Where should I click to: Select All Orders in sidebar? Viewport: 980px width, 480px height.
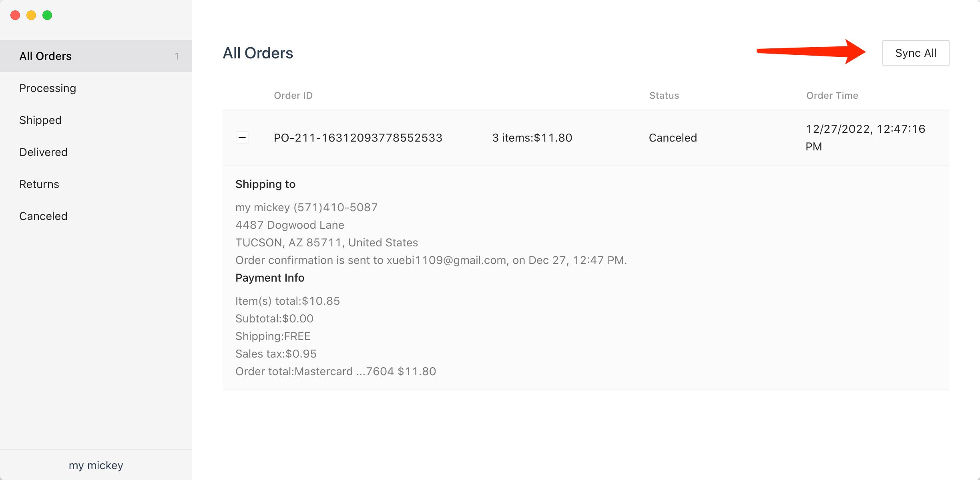point(46,56)
